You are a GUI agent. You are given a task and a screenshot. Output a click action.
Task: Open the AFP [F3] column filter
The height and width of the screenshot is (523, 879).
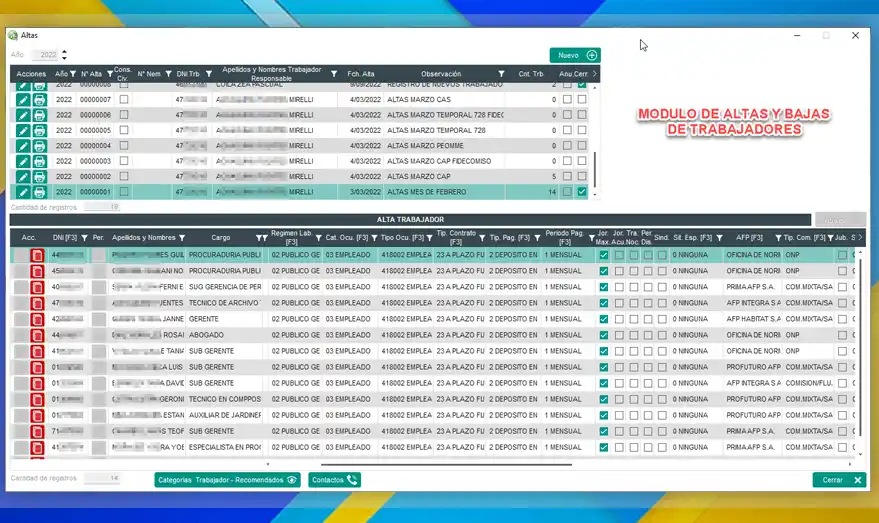[x=773, y=238]
